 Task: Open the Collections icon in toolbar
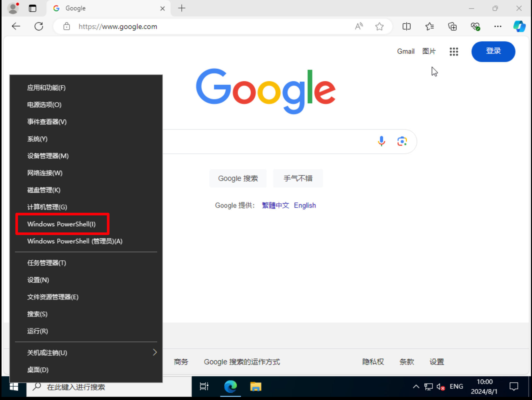pos(452,26)
